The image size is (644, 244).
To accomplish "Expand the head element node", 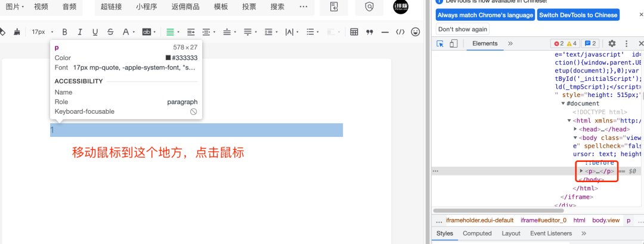I will tap(575, 129).
